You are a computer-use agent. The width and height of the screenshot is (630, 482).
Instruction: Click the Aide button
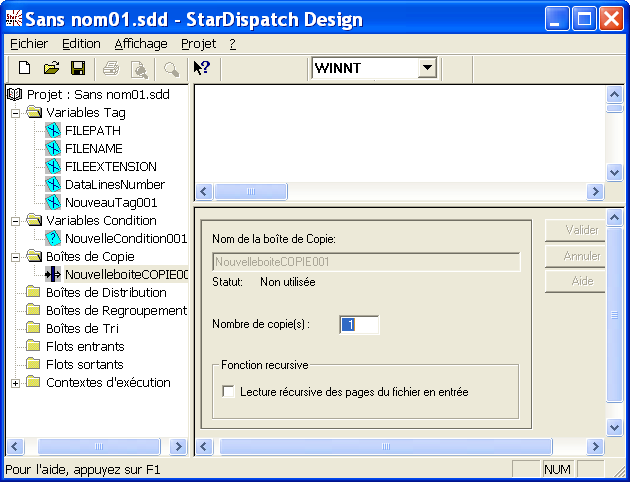581,282
